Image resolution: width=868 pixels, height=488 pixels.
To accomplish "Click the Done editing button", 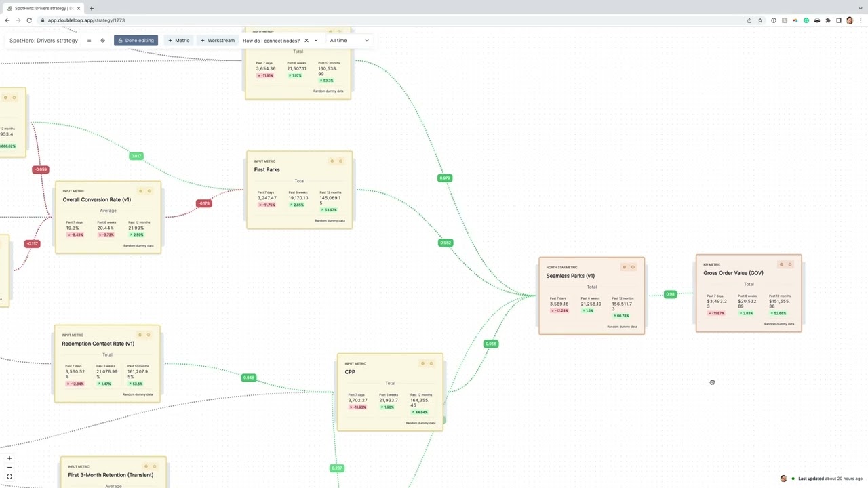I will [136, 41].
